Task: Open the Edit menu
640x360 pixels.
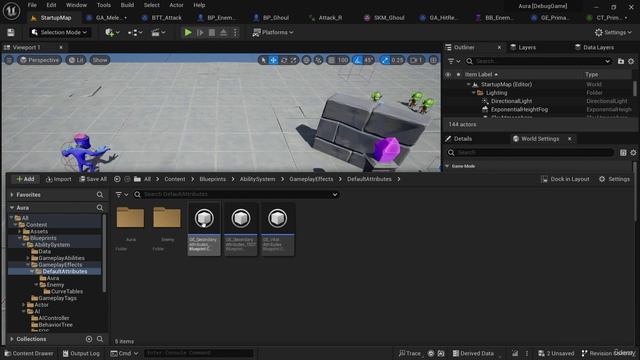Action: pyautogui.click(x=51, y=5)
